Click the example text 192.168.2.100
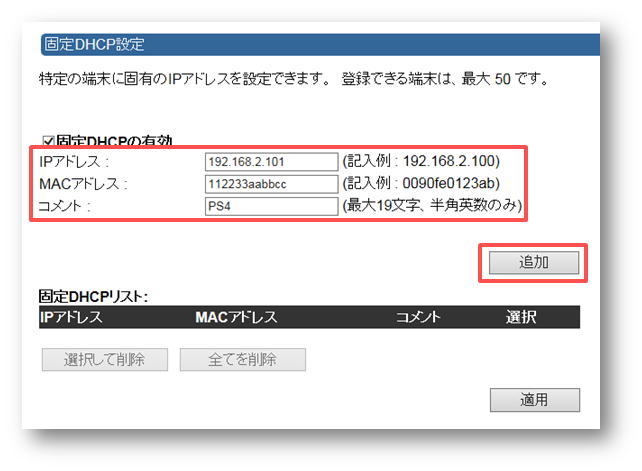 449,161
